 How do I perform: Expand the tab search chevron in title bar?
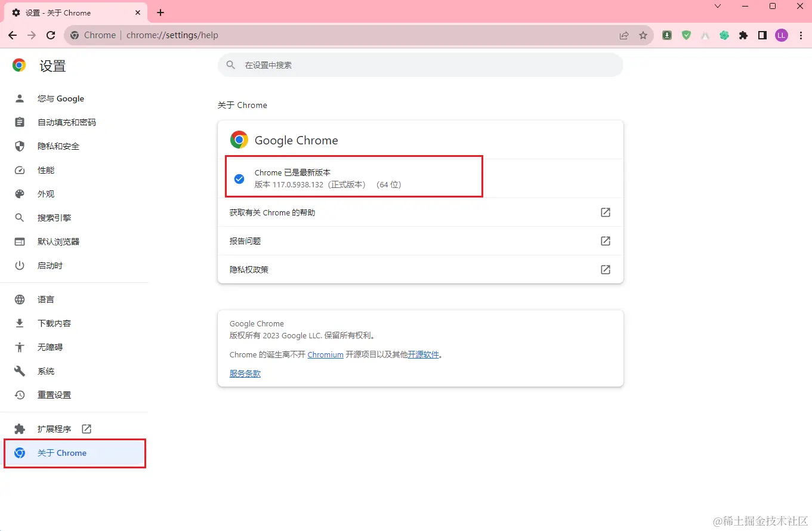[718, 6]
